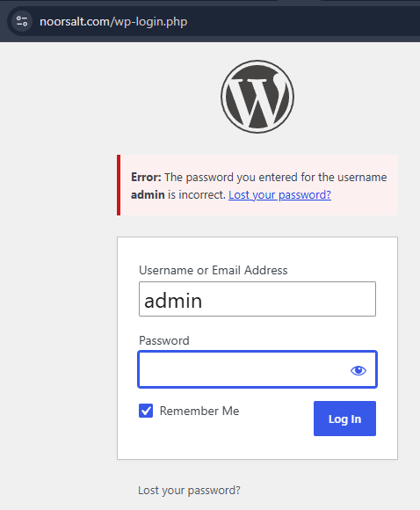Viewport: 420px width, 510px height.
Task: Open Lost your password link in error
Action: (x=279, y=195)
